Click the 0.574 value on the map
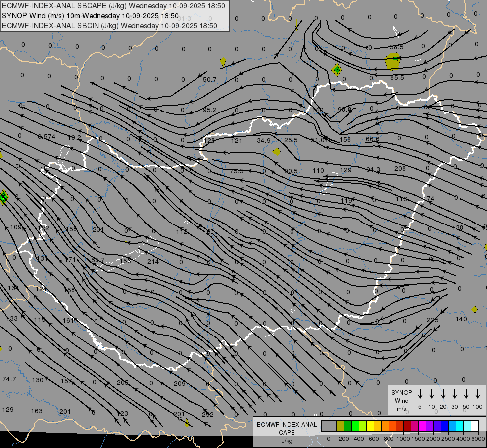 pyautogui.click(x=47, y=136)
